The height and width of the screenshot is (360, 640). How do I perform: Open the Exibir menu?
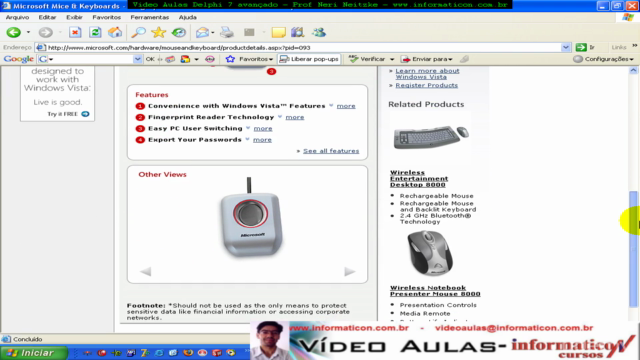[74, 17]
